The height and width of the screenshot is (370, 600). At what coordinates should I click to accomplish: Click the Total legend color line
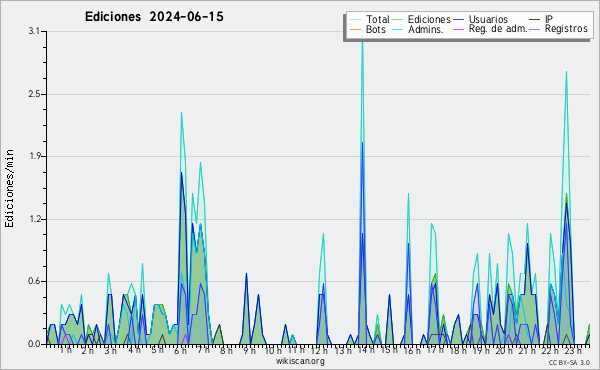355,20
